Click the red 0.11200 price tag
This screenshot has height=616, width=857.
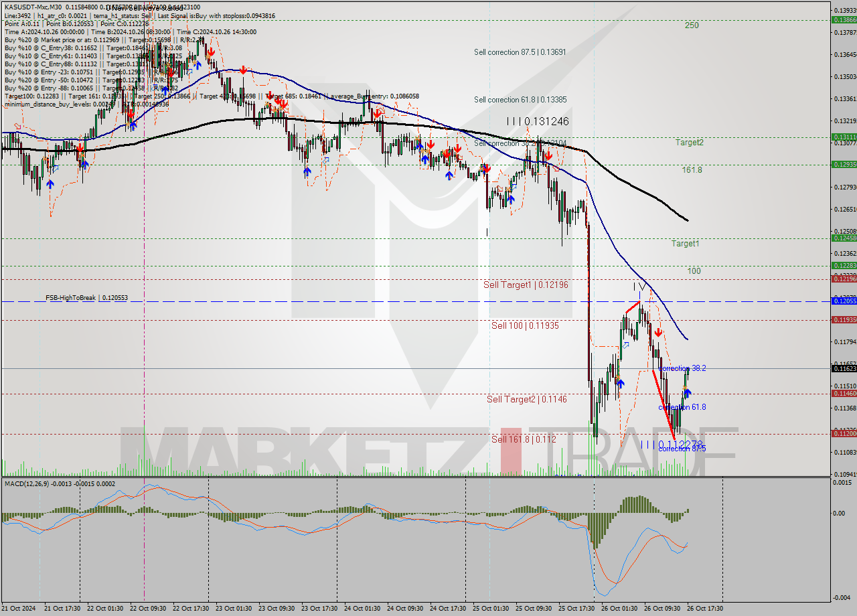[844, 433]
